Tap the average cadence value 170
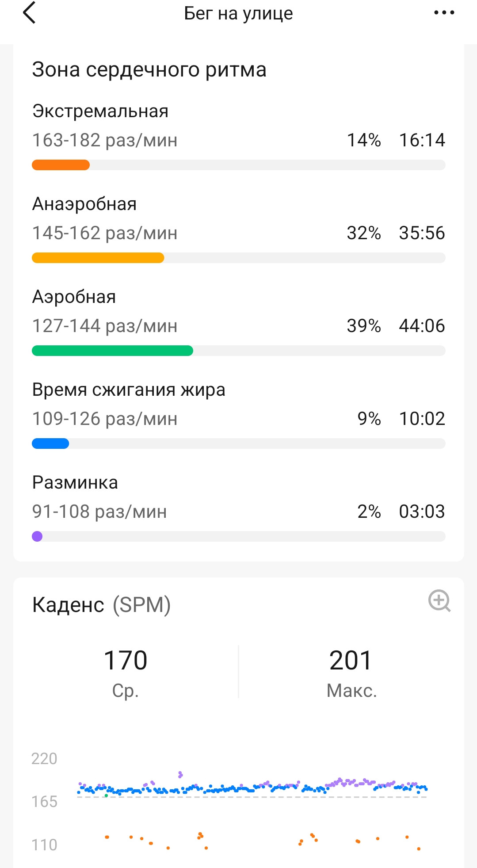The height and width of the screenshot is (868, 477). pyautogui.click(x=126, y=660)
